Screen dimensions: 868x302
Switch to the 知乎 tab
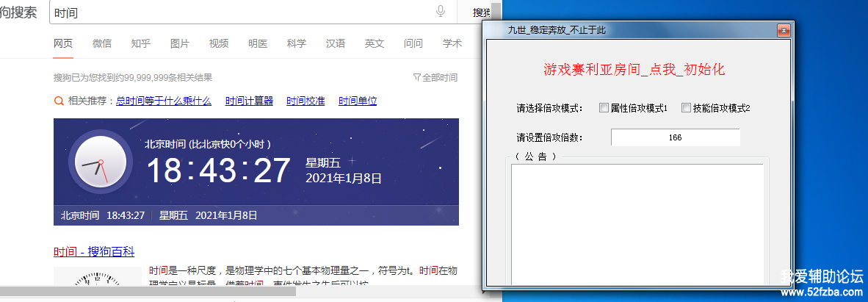point(140,43)
